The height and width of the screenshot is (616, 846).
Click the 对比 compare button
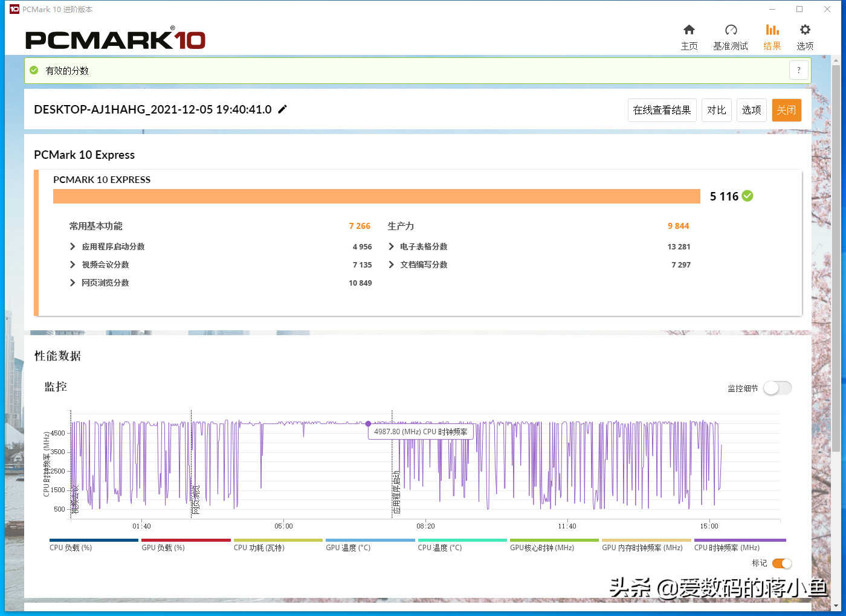(716, 110)
